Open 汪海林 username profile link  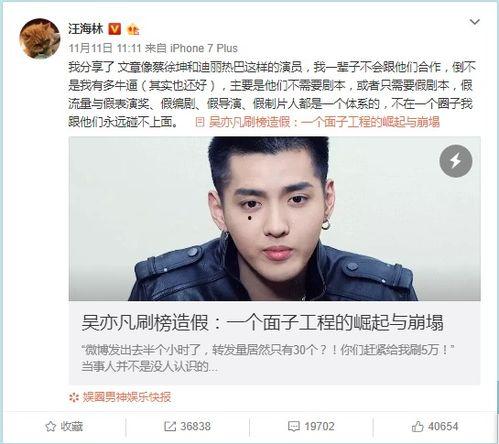[86, 29]
